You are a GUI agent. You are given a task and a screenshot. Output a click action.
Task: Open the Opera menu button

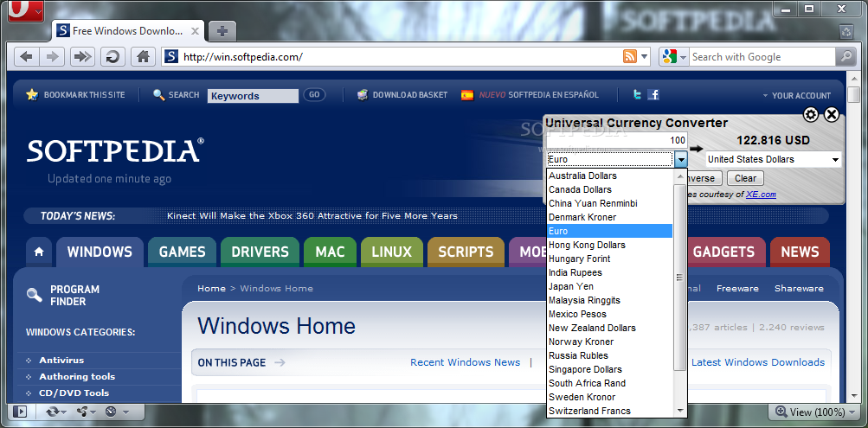click(25, 10)
